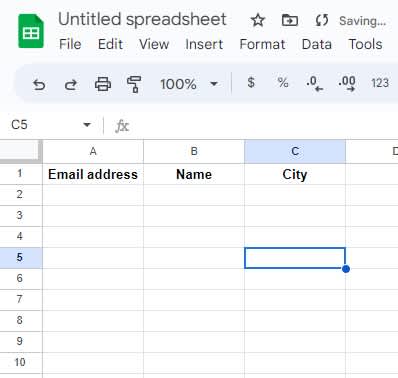Print the spreadsheet
Image resolution: width=398 pixels, height=378 pixels.
tap(103, 84)
